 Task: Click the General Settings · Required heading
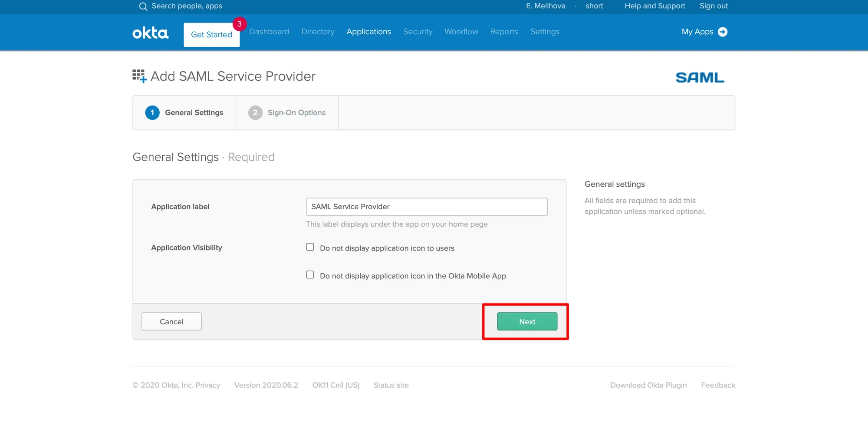[x=204, y=157]
